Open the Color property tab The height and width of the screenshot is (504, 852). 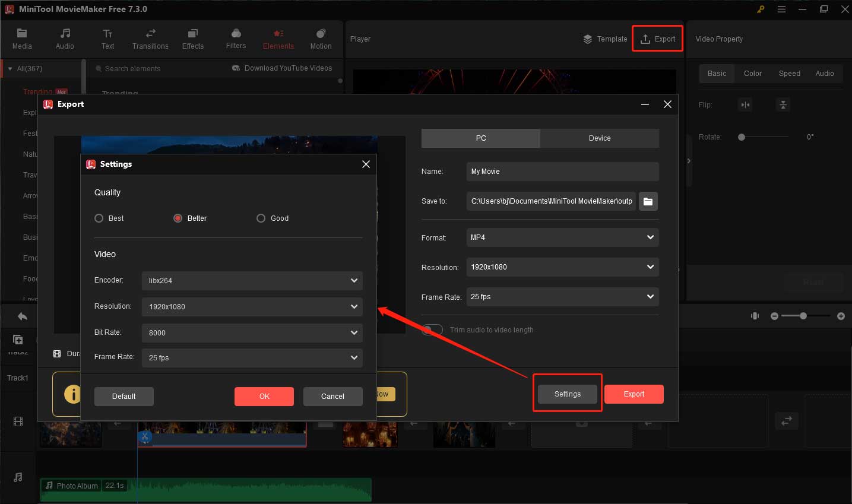753,74
